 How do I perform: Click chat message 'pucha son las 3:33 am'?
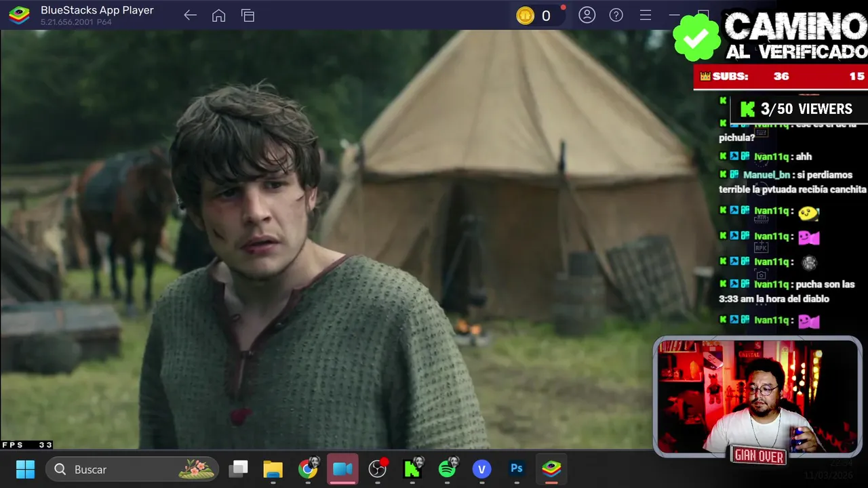[x=787, y=291]
